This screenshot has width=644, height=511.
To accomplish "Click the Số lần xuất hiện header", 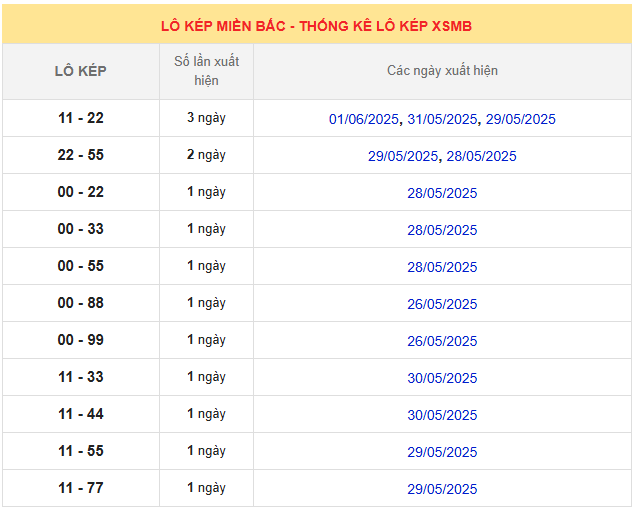I will pos(206,71).
